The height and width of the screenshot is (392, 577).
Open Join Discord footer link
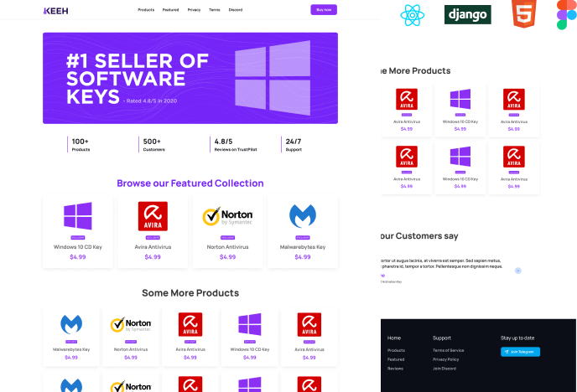(x=444, y=369)
